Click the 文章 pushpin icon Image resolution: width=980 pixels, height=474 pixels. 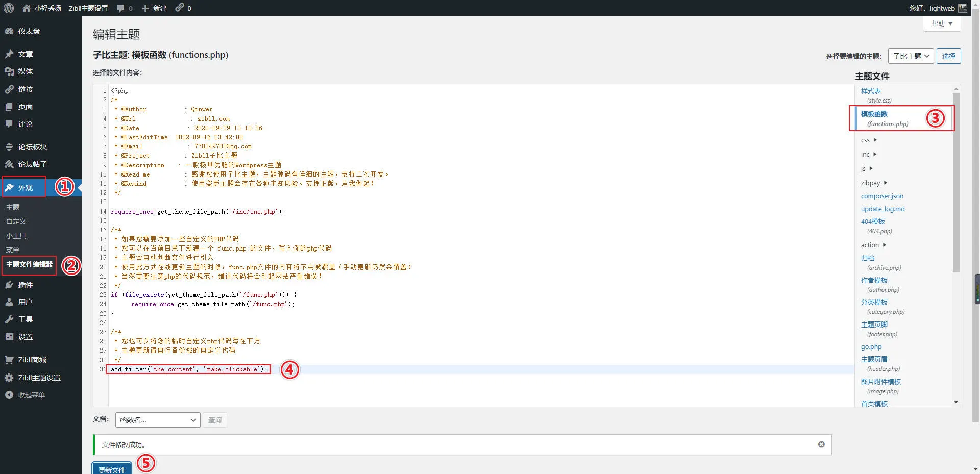(9, 54)
